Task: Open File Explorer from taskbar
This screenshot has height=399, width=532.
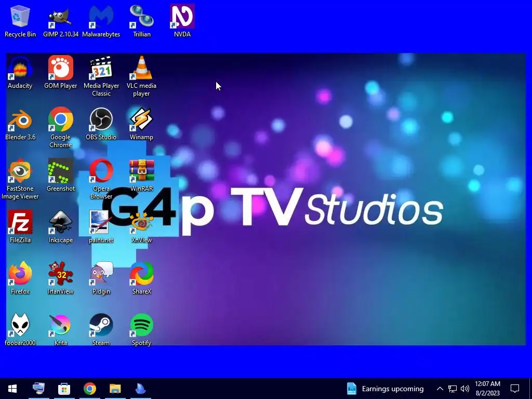Action: click(x=115, y=389)
